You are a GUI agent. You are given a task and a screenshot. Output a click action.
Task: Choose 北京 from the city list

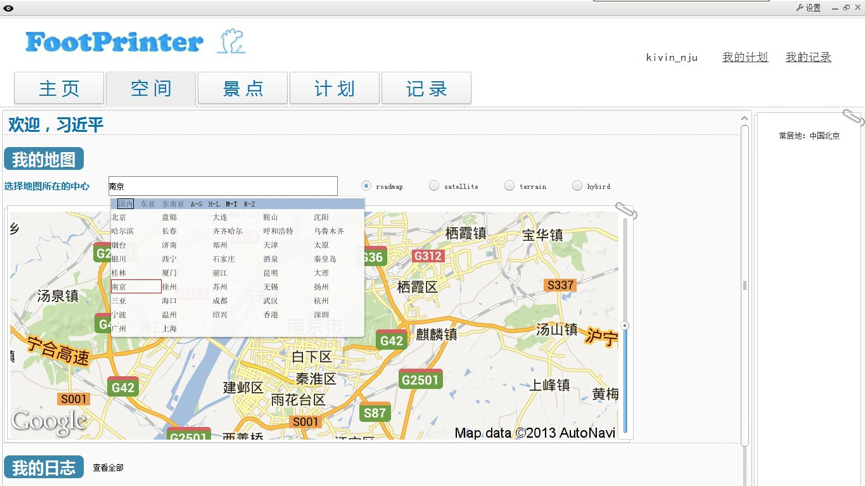(119, 217)
